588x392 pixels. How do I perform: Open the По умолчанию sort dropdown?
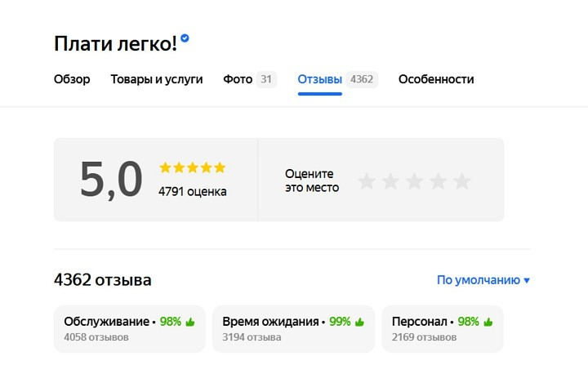(x=483, y=280)
